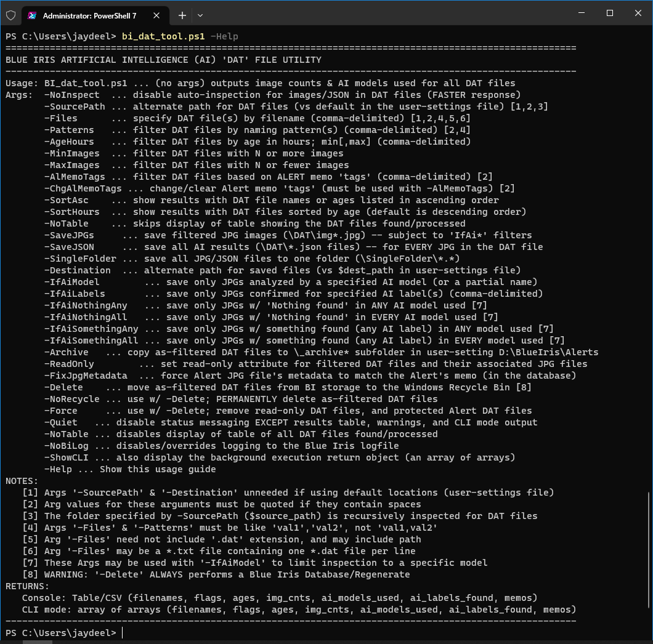Open a new tab with plus button
The height and width of the screenshot is (644, 653).
[182, 15]
